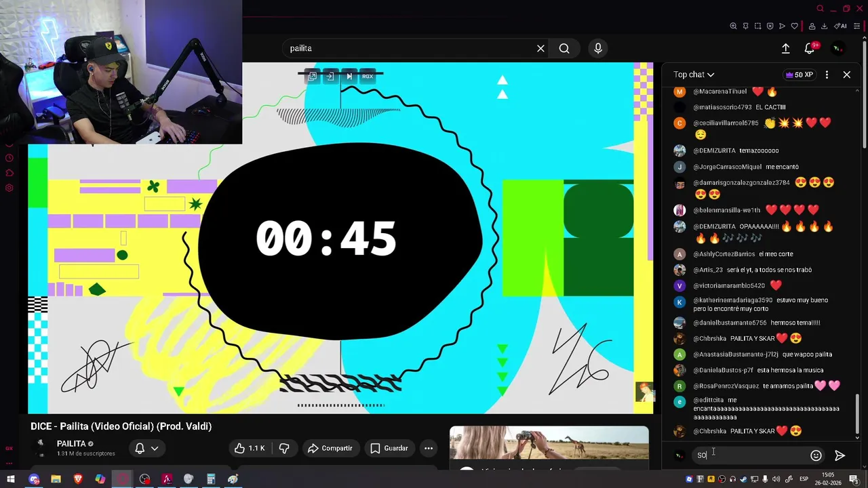Open the YouTube upload/create button

(785, 49)
